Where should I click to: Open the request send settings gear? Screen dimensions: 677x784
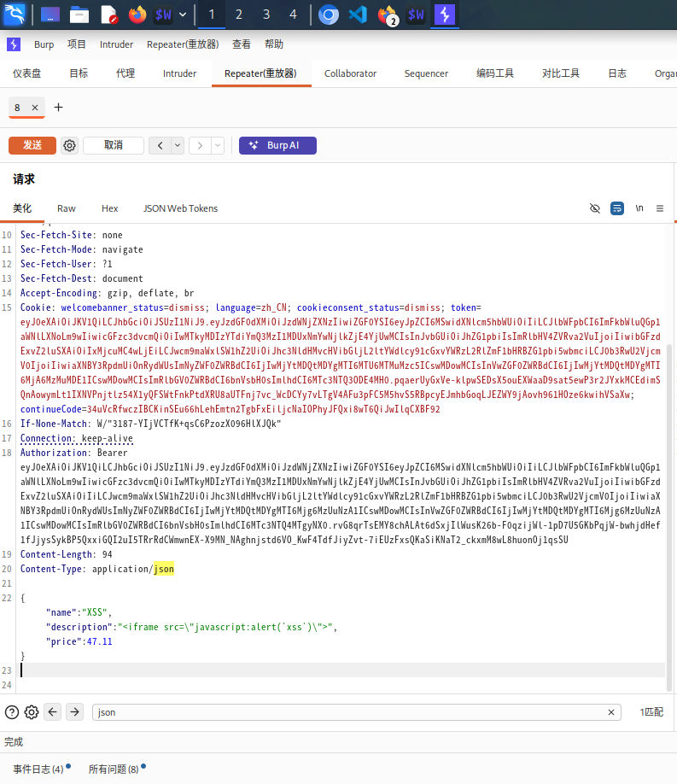pyautogui.click(x=69, y=145)
